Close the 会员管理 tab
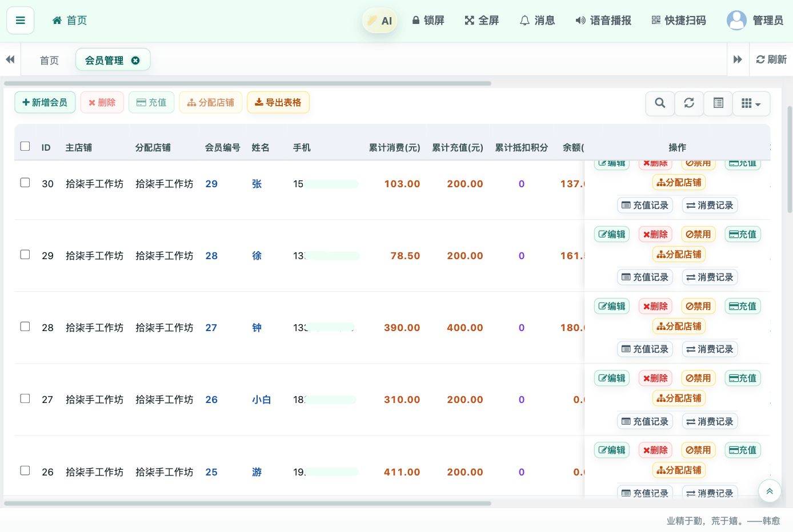The image size is (793, 532). tap(135, 61)
